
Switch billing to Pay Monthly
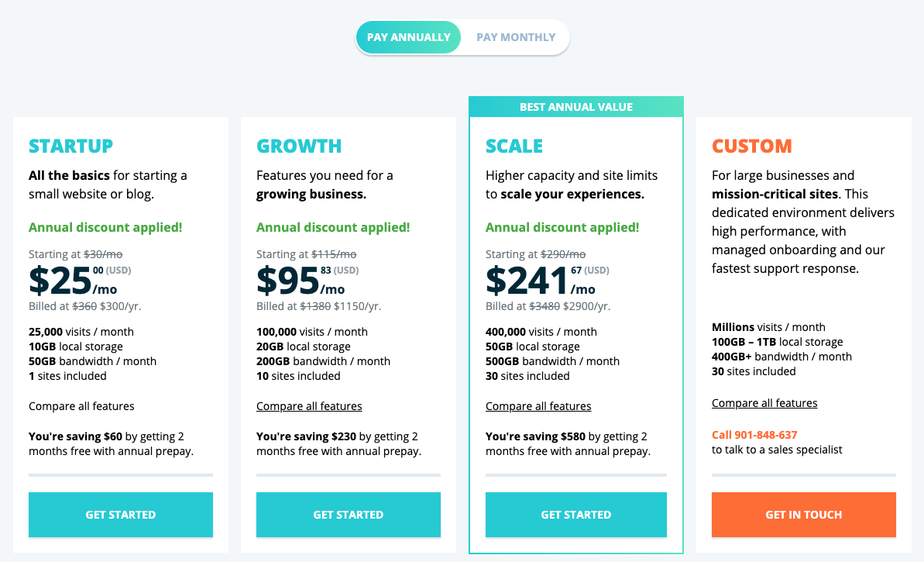(x=516, y=37)
